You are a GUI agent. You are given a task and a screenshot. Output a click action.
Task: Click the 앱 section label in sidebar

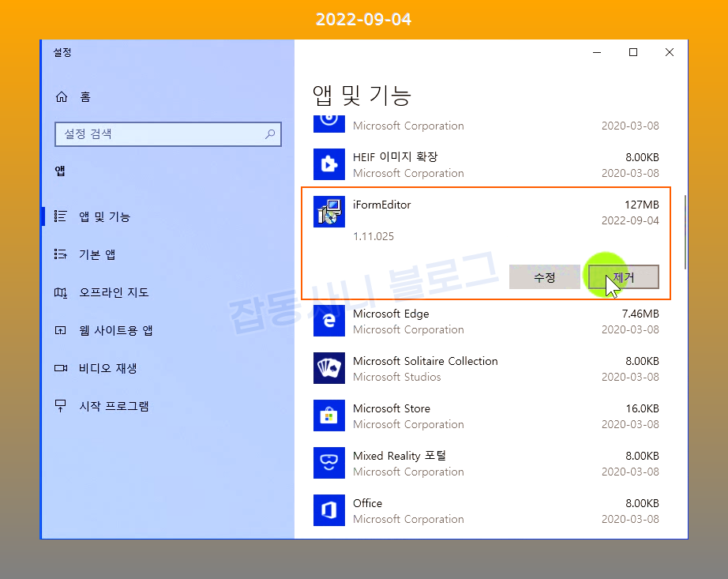tap(60, 171)
